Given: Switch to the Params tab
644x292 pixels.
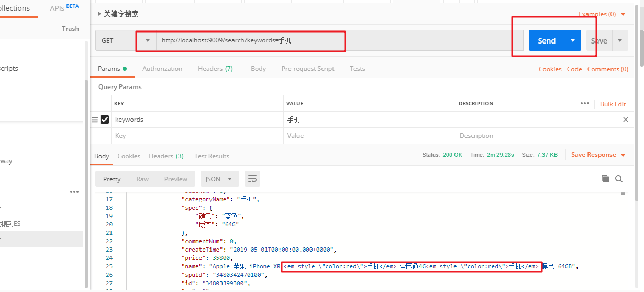Looking at the screenshot, I should [x=112, y=69].
